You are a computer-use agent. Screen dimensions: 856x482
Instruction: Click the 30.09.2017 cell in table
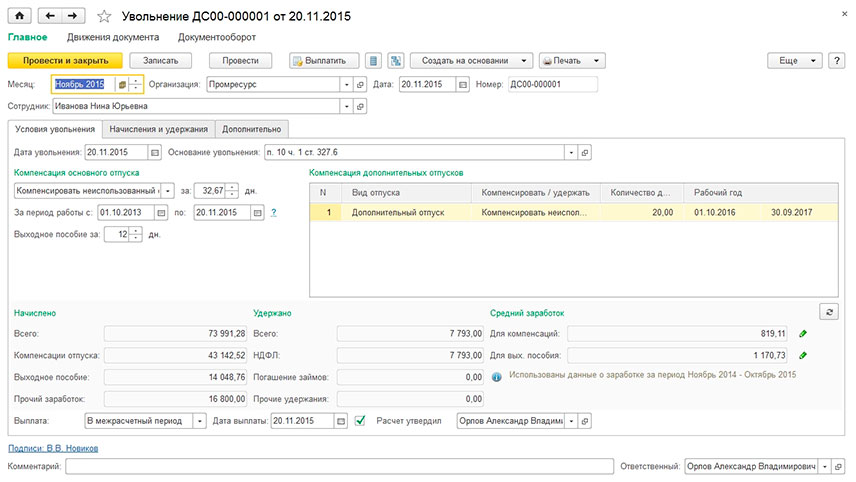(x=799, y=212)
